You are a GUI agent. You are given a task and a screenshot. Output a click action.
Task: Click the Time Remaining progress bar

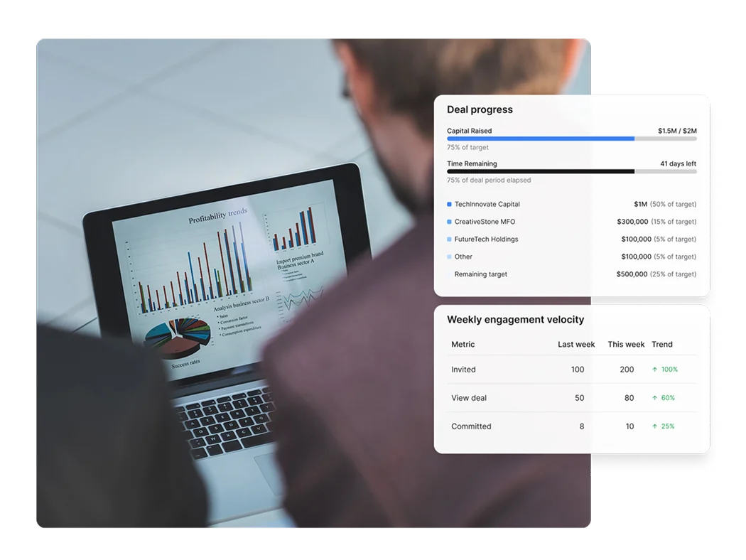pos(572,171)
